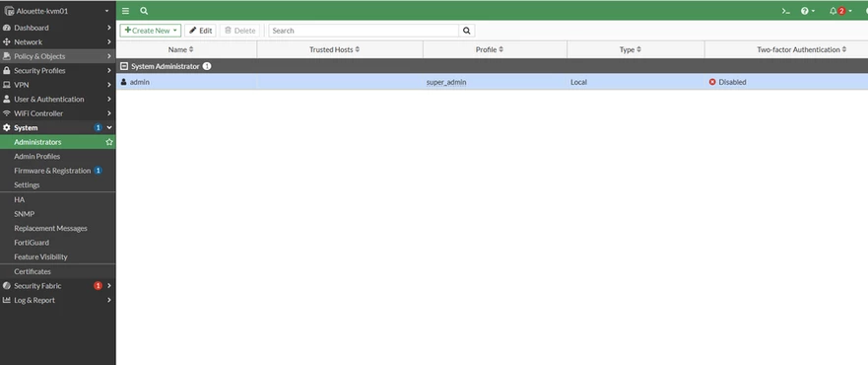Screen dimensions: 868x365
Task: Toggle the hamburger menu icon
Action: 126,11
